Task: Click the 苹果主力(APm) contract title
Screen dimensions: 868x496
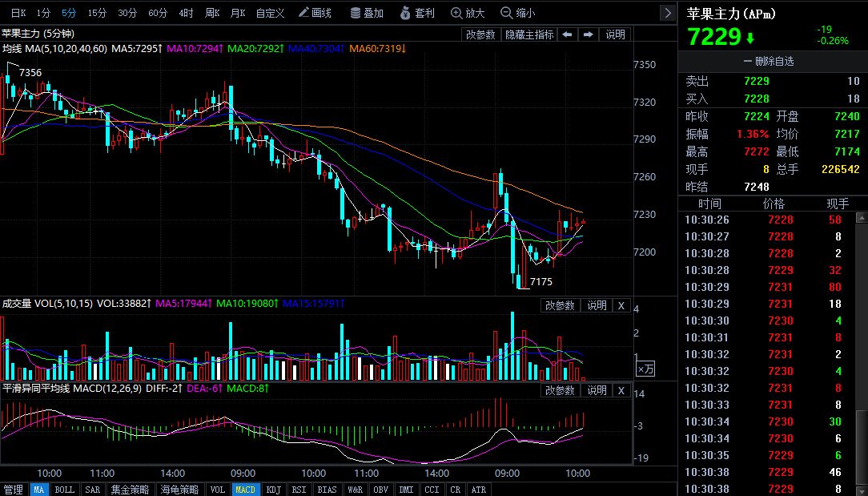Action: click(x=731, y=14)
